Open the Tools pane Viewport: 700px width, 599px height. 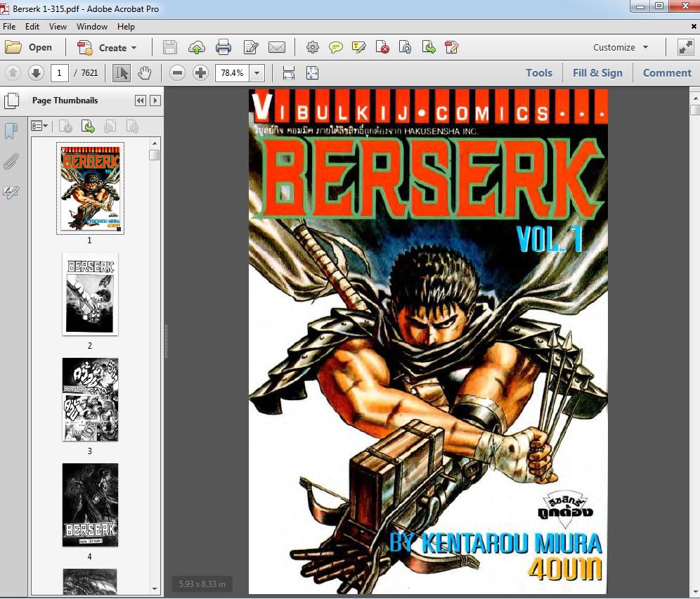pyautogui.click(x=539, y=73)
